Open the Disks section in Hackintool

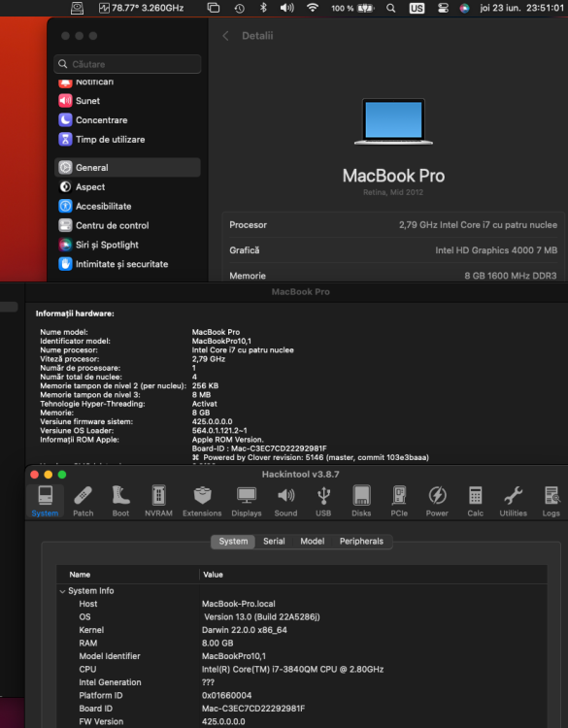[x=361, y=501]
